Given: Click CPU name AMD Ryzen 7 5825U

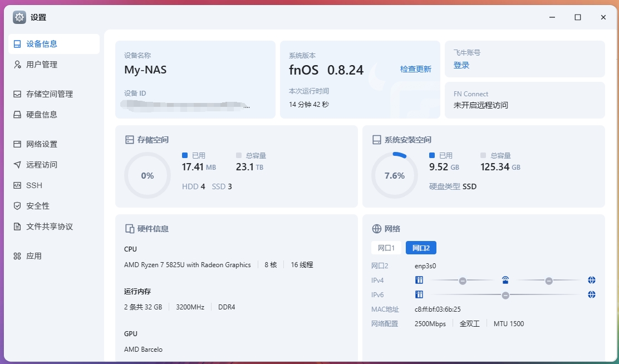Looking at the screenshot, I should coord(187,265).
